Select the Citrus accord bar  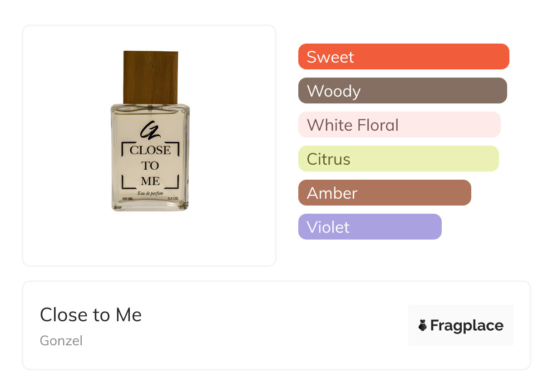coord(398,159)
